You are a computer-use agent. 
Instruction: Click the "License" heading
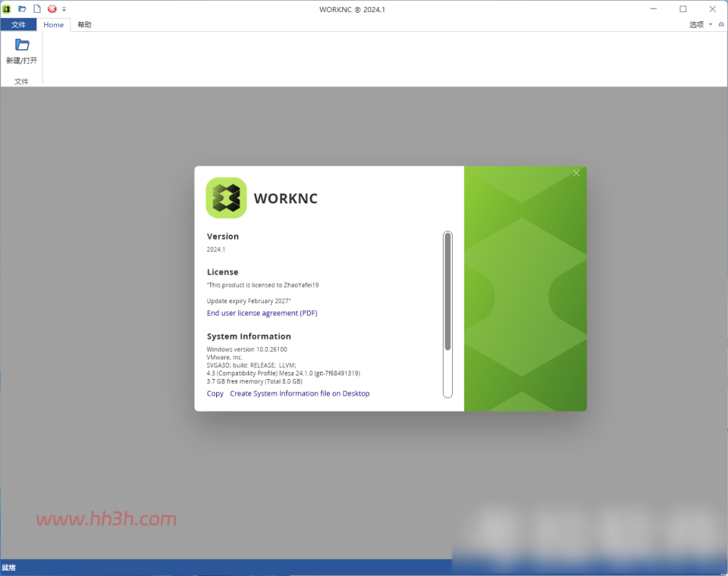coord(223,272)
